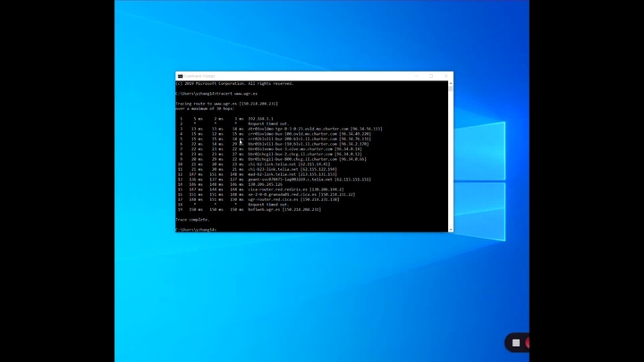Click the scrollbar down arrow in console
The height and width of the screenshot is (362, 644).
point(450,229)
